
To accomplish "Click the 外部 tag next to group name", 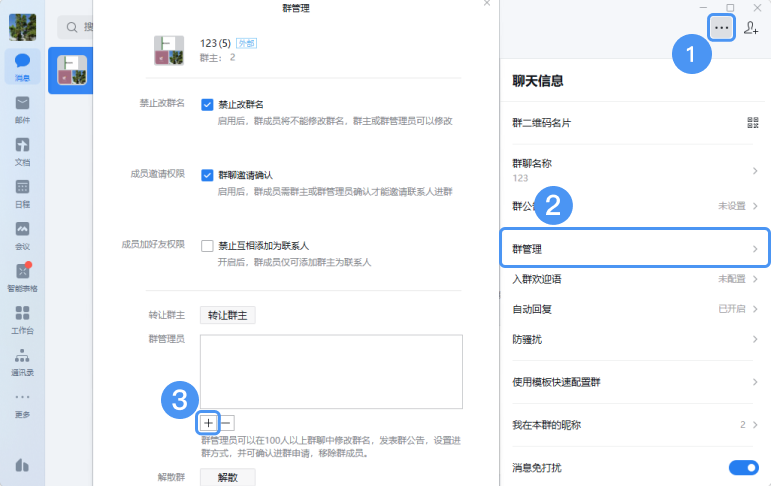I will click(x=246, y=43).
